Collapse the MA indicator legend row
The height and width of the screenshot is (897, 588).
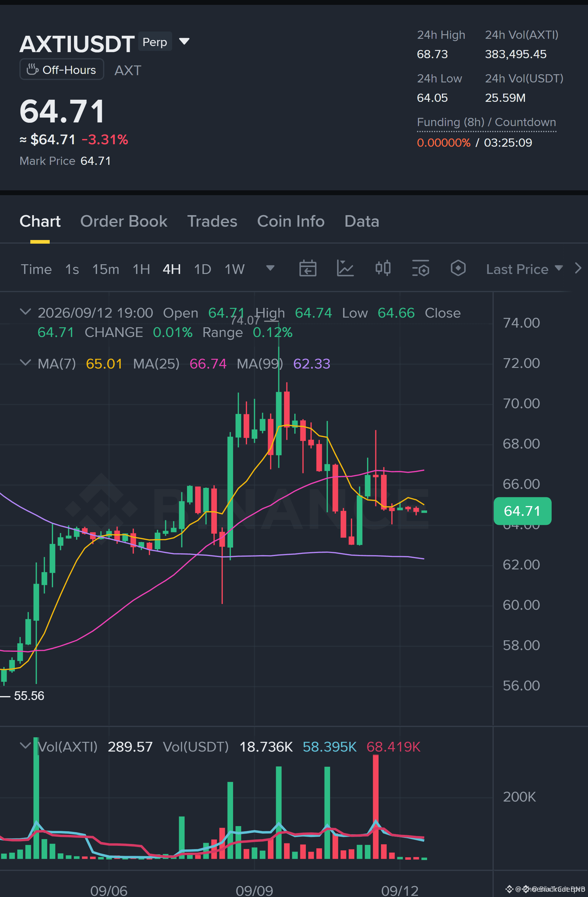coord(25,362)
